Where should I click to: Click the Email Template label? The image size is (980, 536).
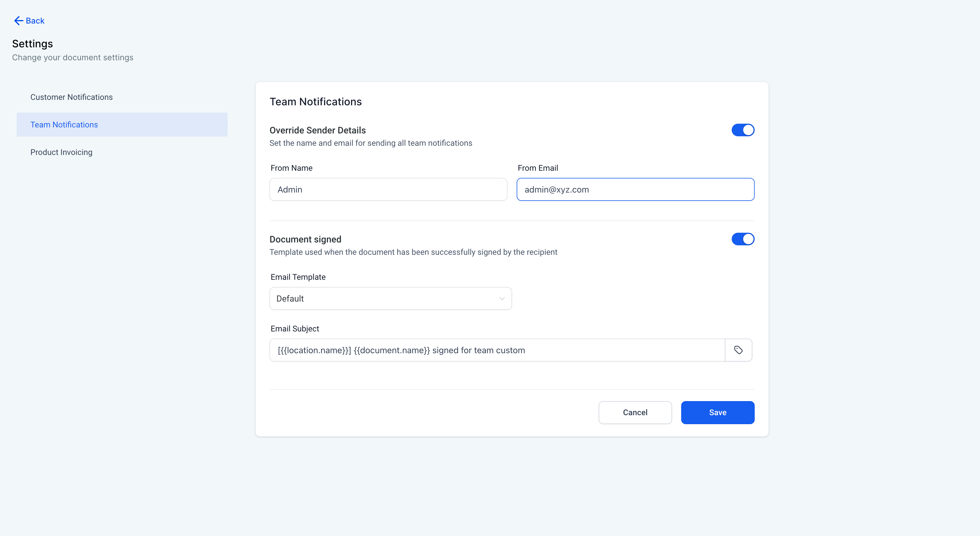click(298, 277)
